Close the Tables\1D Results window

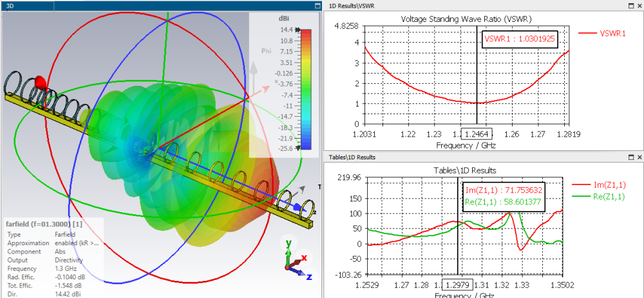tap(639, 157)
